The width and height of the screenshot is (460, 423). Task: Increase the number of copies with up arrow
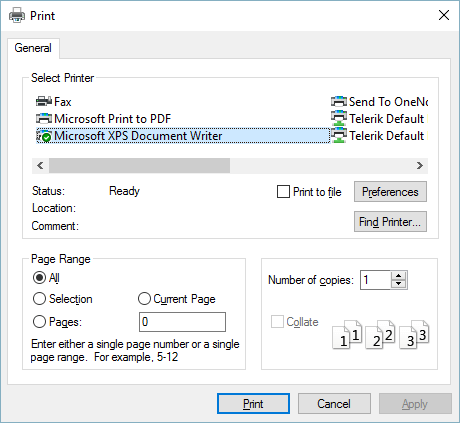click(x=398, y=276)
